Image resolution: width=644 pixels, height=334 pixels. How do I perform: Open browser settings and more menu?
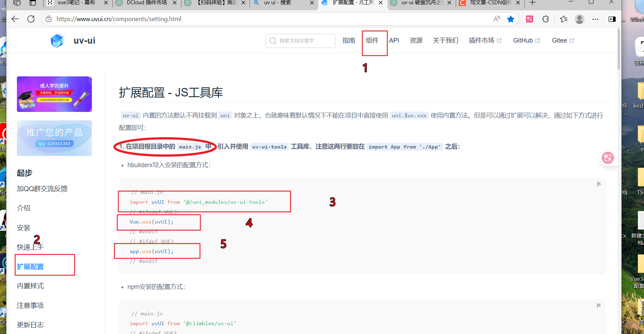coord(595,19)
